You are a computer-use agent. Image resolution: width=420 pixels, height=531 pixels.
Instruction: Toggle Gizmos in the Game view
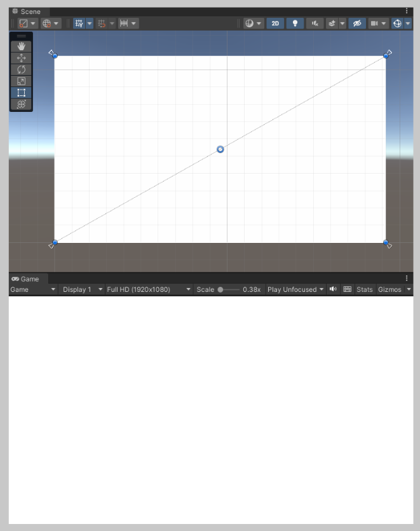[x=390, y=289]
